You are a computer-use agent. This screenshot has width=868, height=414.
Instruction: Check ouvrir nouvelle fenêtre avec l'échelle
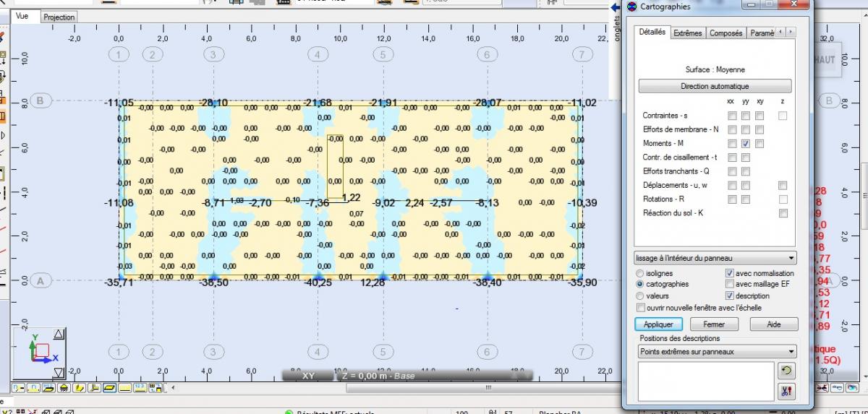point(641,308)
